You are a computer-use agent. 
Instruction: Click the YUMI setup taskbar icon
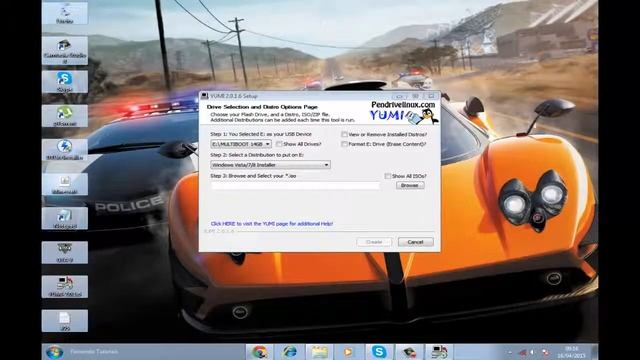(x=439, y=352)
